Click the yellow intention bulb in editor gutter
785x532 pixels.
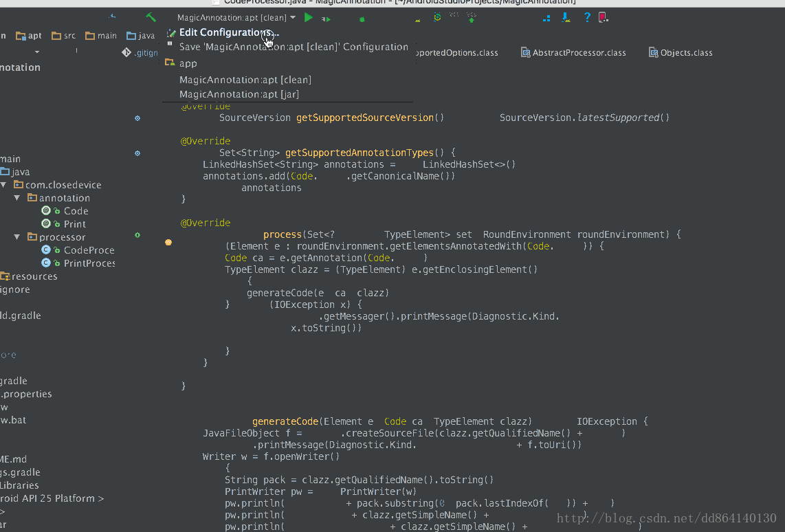coord(168,242)
